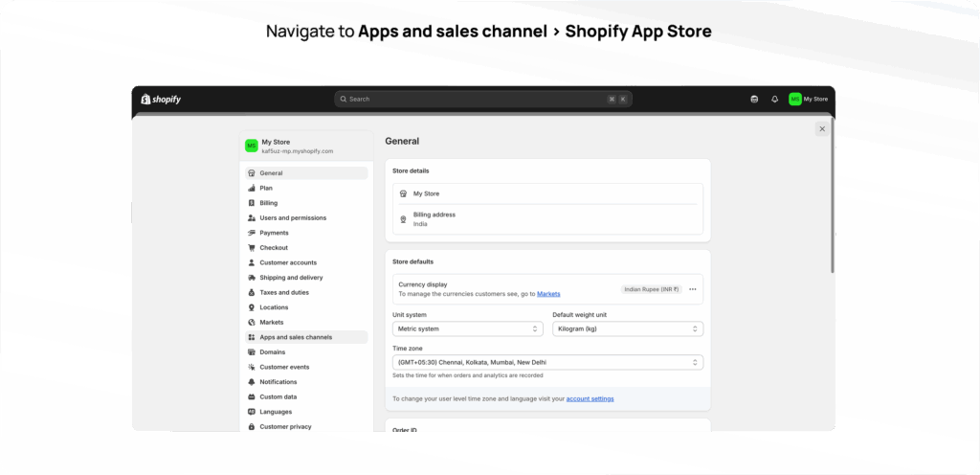The height and width of the screenshot is (475, 980).
Task: Click the Customer events cursor icon
Action: pyautogui.click(x=252, y=367)
